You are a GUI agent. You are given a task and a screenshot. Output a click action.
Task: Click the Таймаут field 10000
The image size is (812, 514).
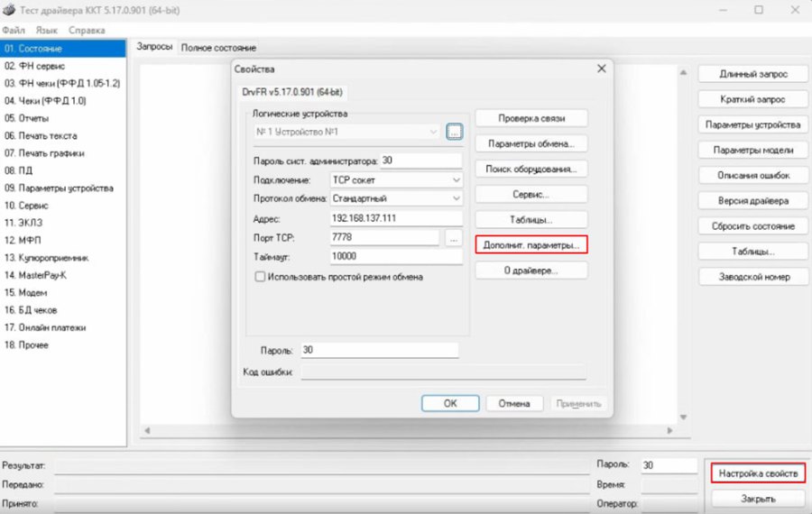(396, 256)
